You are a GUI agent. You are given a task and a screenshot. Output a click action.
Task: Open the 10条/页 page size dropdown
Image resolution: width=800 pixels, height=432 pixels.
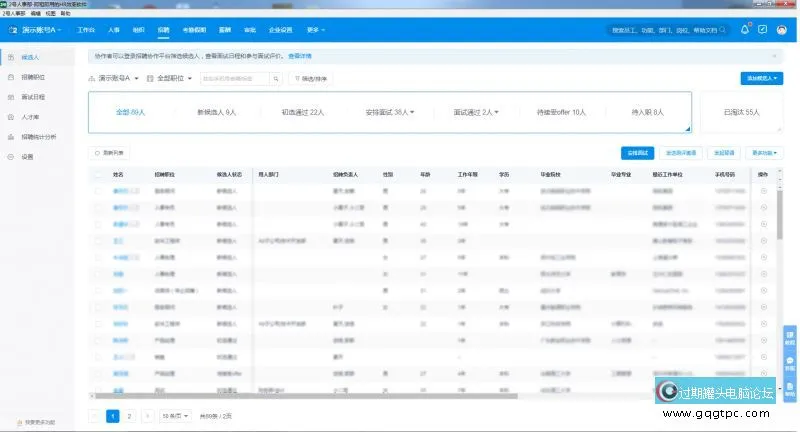(175, 416)
